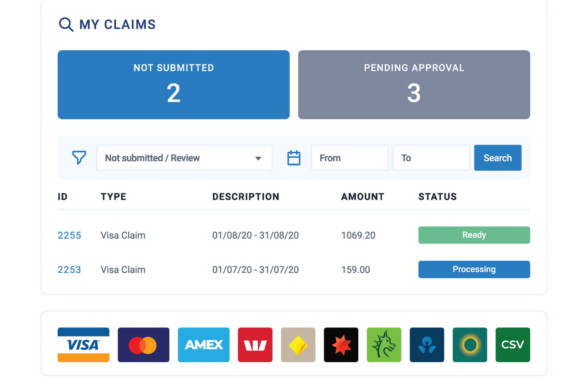Click the NAB star icon
This screenshot has height=378, width=588.
pyautogui.click(x=340, y=345)
